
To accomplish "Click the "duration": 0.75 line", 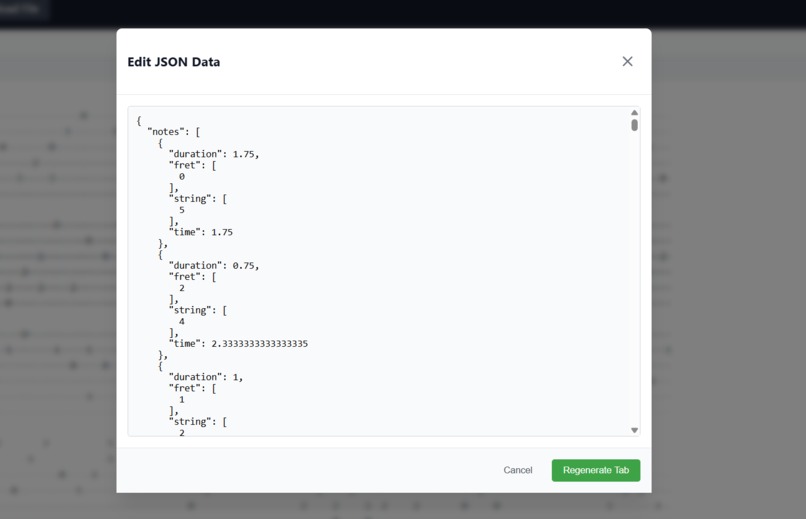I will (214, 266).
